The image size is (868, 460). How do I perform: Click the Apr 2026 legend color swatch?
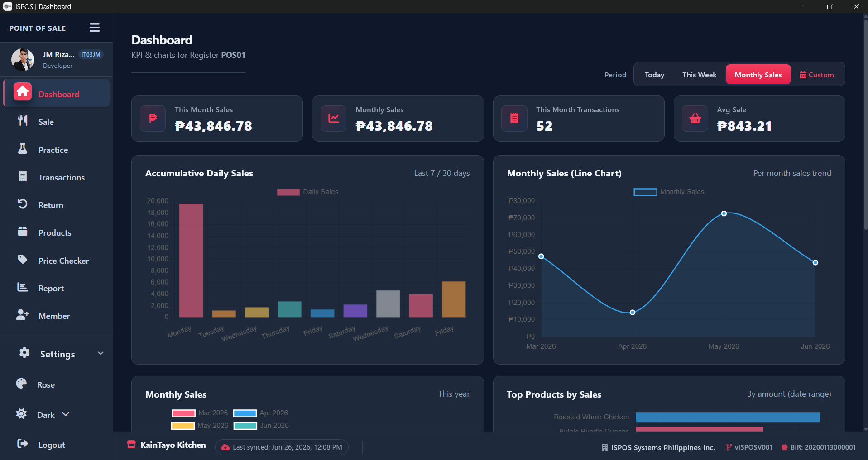245,413
